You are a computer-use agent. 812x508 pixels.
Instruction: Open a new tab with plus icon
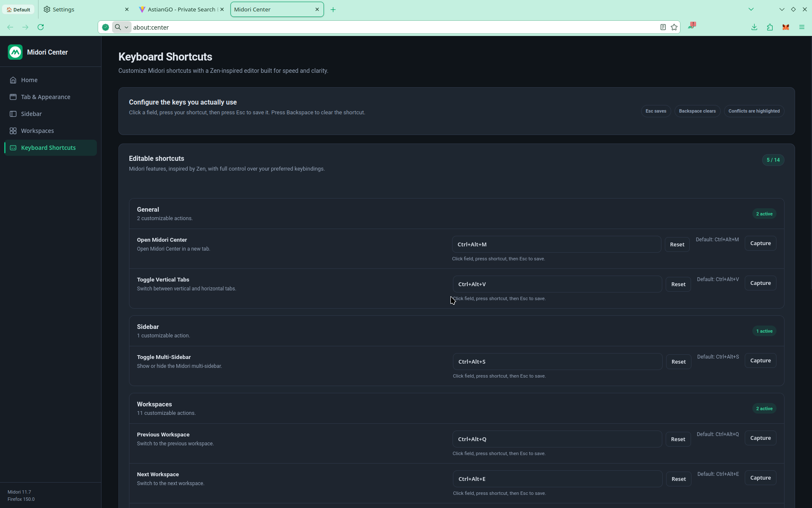(333, 9)
